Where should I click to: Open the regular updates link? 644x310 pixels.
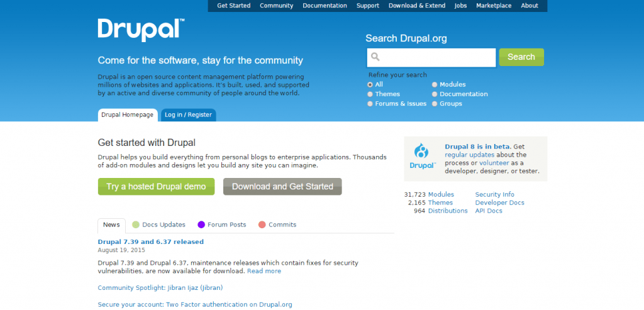[469, 155]
